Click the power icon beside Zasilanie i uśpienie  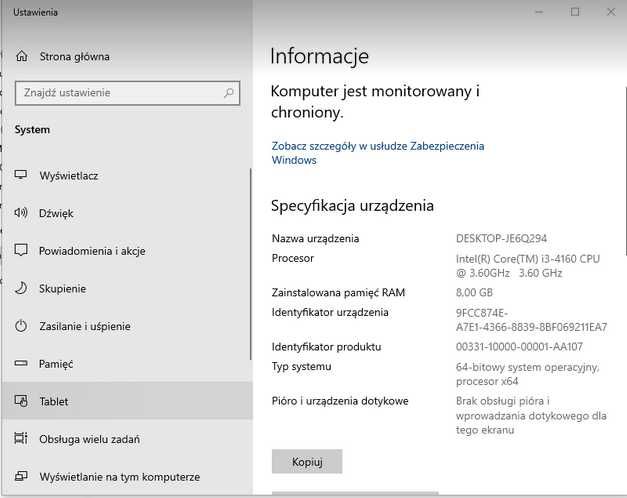[x=21, y=326]
